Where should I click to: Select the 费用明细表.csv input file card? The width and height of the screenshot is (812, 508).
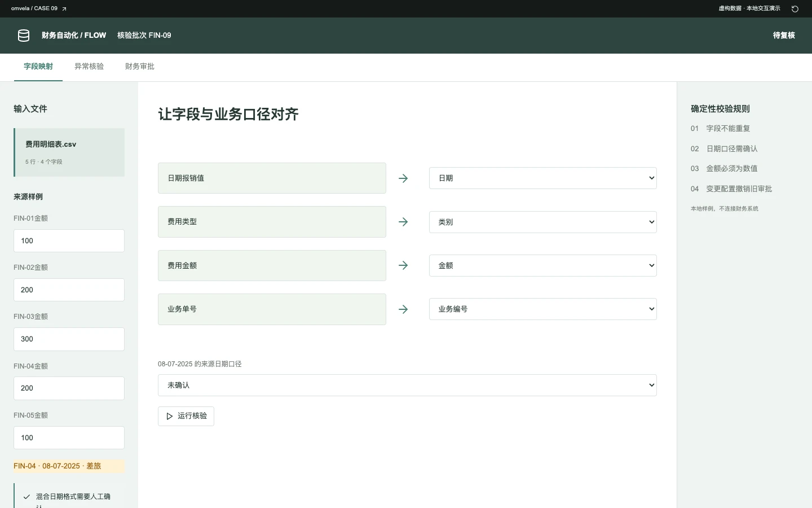click(x=69, y=152)
